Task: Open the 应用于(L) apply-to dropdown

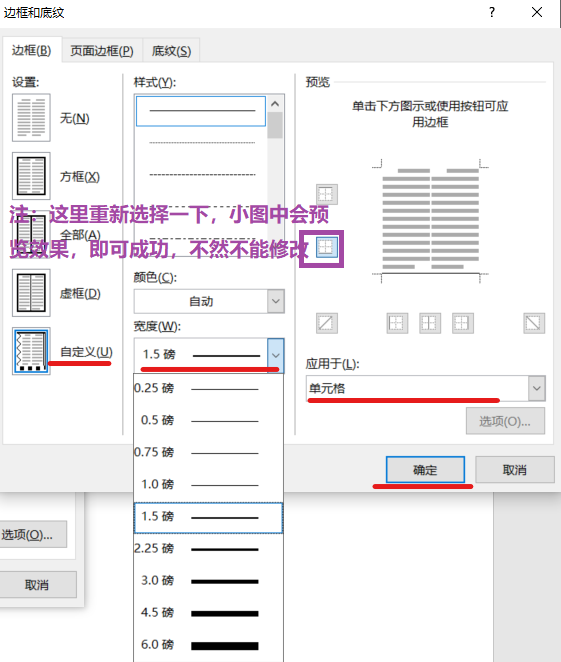Action: pos(537,388)
